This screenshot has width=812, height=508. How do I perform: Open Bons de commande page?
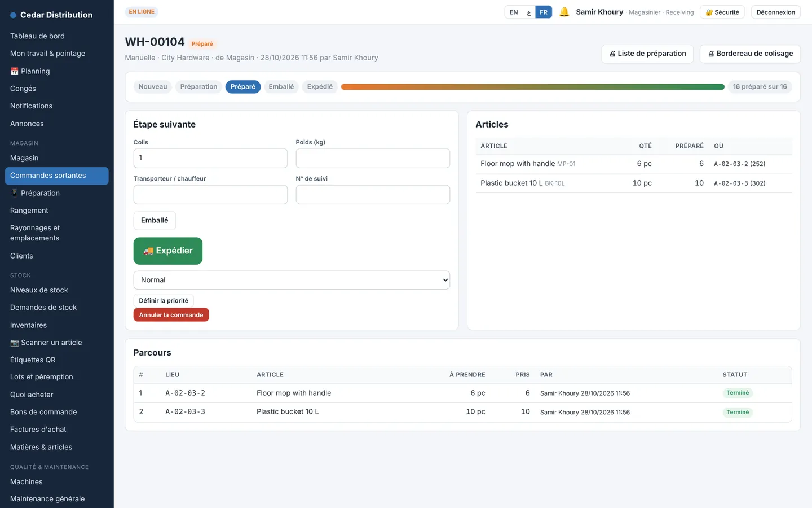56,412
